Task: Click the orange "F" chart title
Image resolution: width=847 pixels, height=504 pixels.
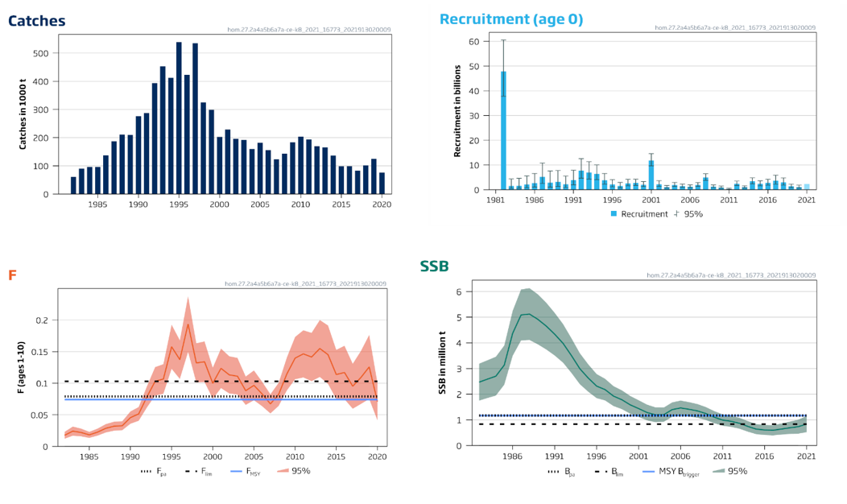Action: click(x=12, y=275)
